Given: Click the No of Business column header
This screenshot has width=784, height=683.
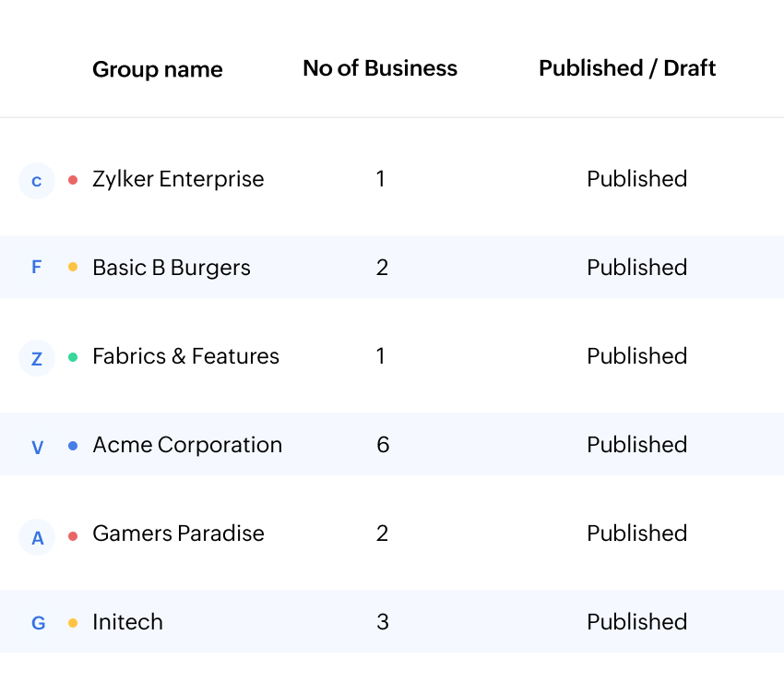Looking at the screenshot, I should [380, 68].
